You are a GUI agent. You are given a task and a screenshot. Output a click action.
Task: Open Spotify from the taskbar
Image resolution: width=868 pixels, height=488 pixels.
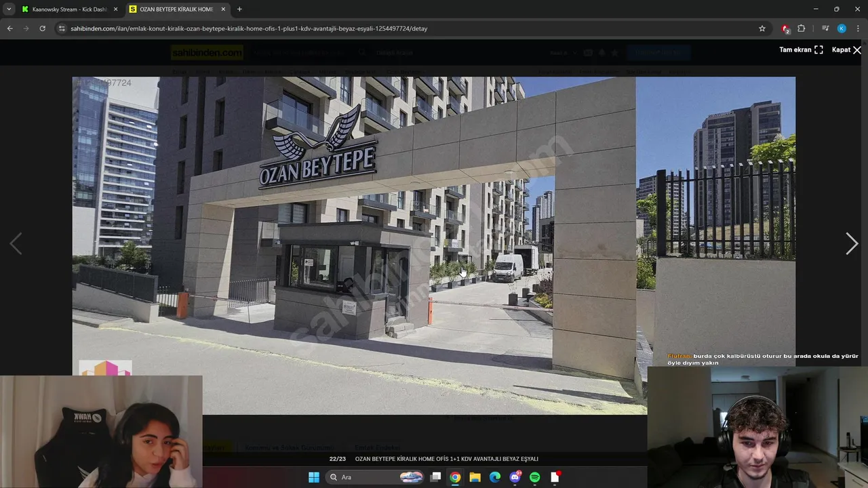pyautogui.click(x=535, y=477)
